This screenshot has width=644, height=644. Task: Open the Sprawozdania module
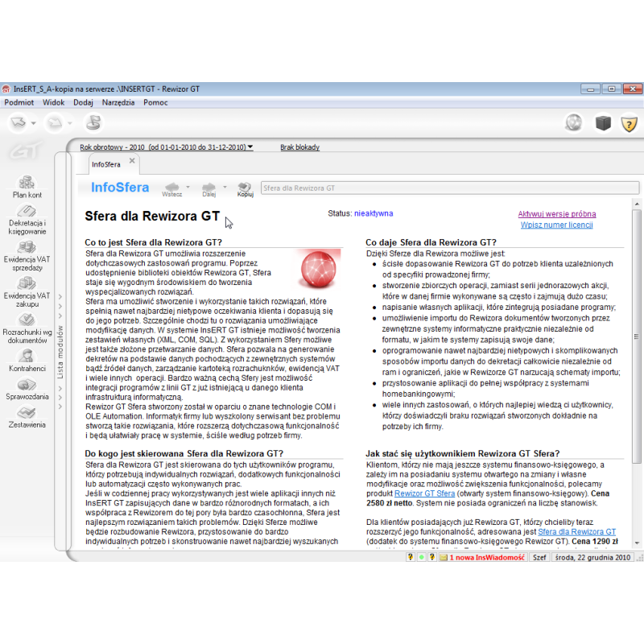tap(27, 390)
